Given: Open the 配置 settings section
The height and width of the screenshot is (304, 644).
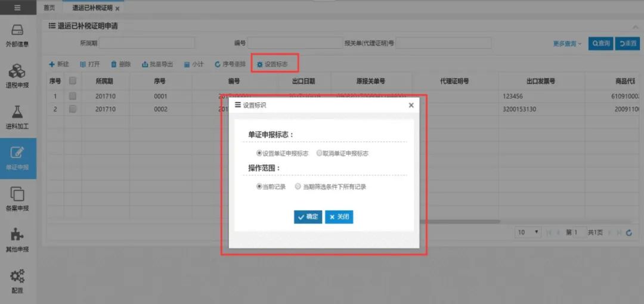Looking at the screenshot, I should [17, 281].
